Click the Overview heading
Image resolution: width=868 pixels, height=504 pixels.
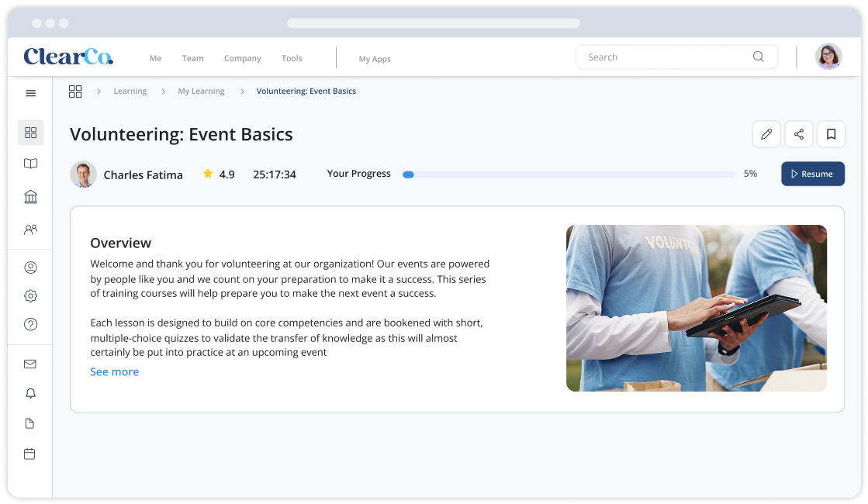(121, 243)
